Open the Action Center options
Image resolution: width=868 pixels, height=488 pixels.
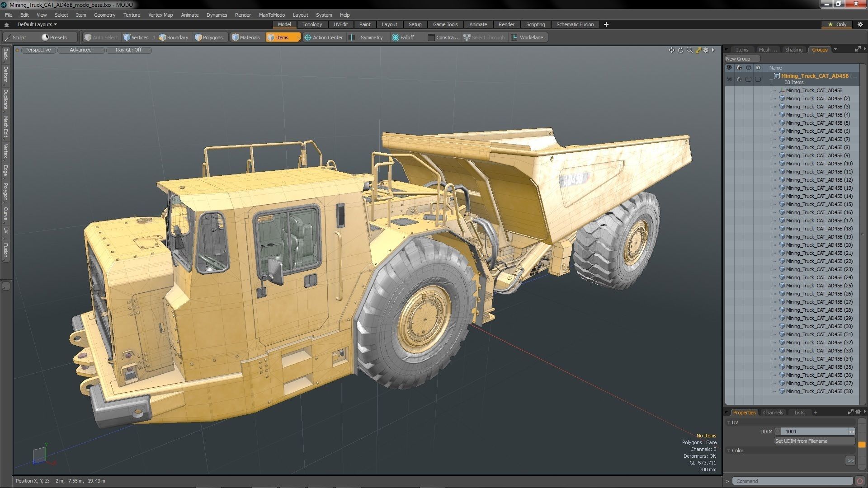pos(324,38)
